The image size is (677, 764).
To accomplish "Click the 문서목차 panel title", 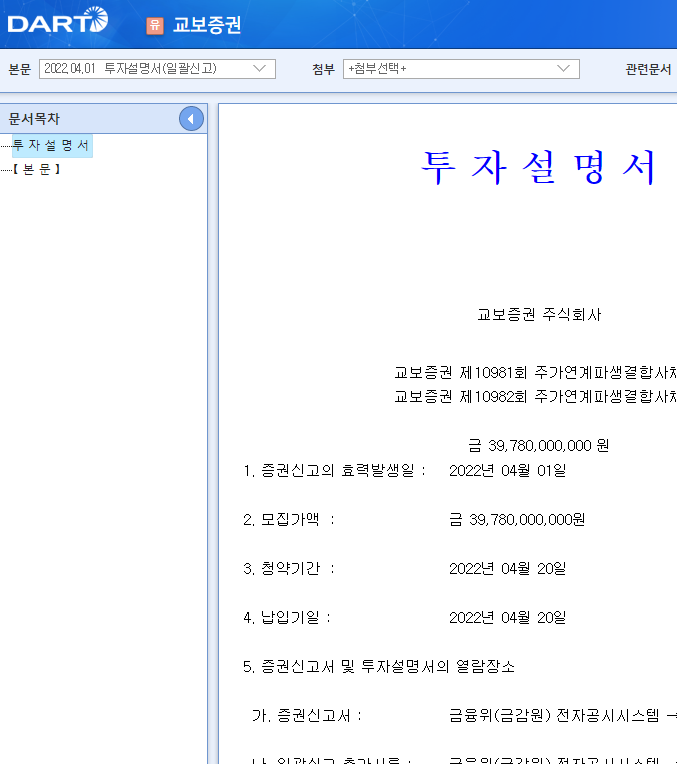I will click(x=34, y=118).
